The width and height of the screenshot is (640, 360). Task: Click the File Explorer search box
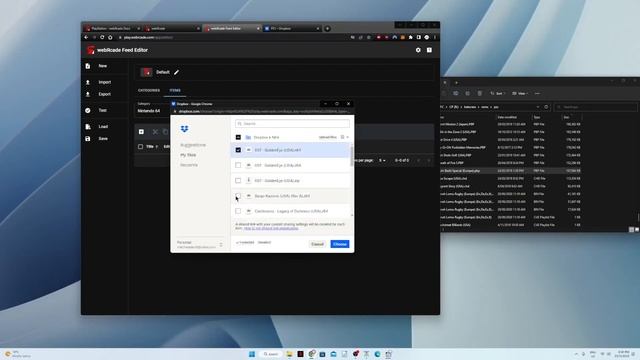[x=596, y=107]
